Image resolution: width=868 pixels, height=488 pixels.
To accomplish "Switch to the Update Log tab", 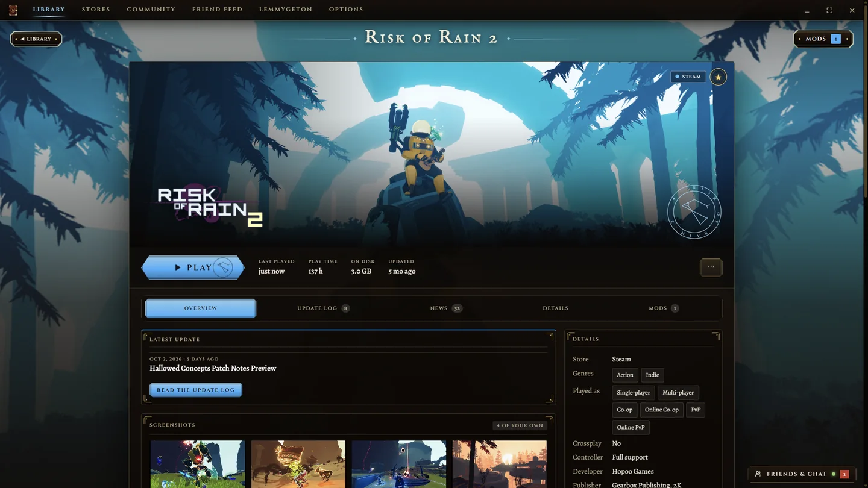I will 323,308.
